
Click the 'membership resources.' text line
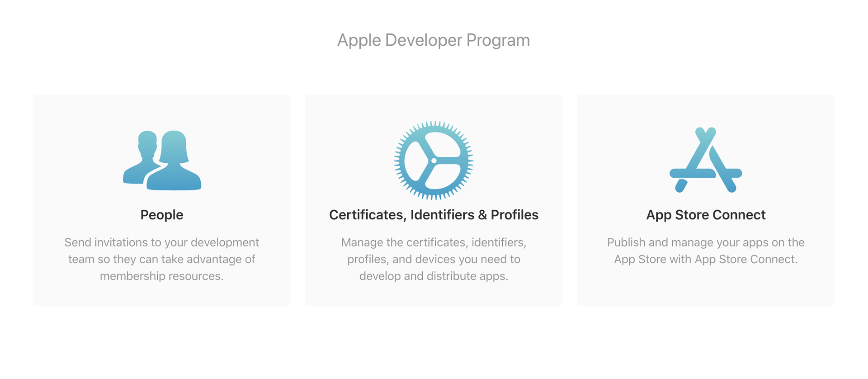(162, 276)
